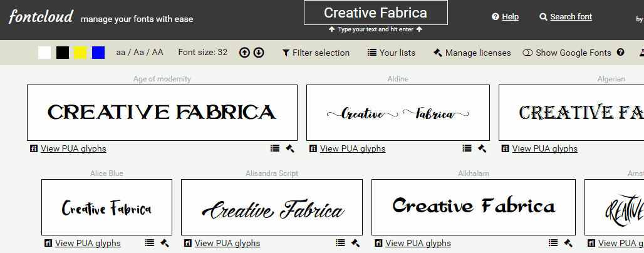Image resolution: width=644 pixels, height=253 pixels.
Task: Click the license gavel icon under Aldine
Action: (482, 148)
